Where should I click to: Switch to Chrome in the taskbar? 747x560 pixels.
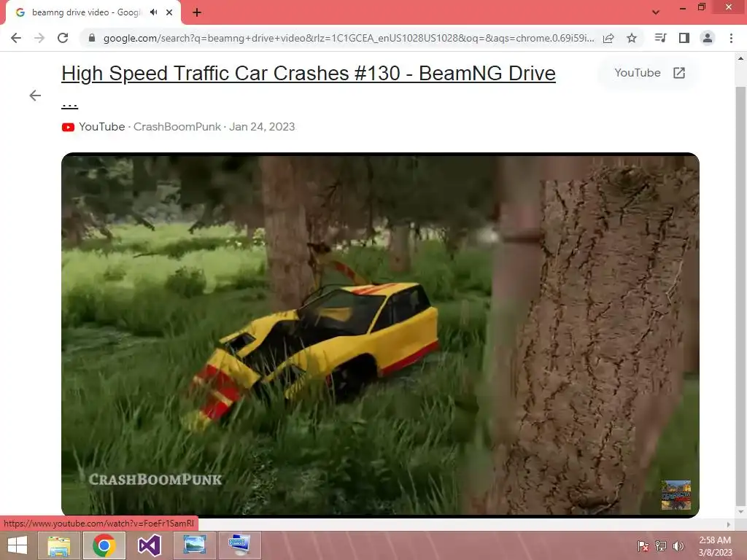click(104, 545)
